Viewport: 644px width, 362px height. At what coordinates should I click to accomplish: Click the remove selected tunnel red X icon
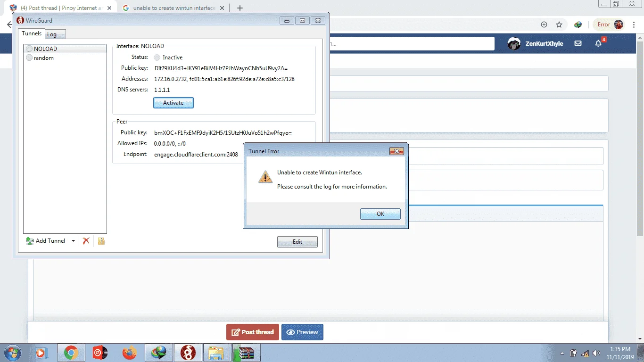86,241
